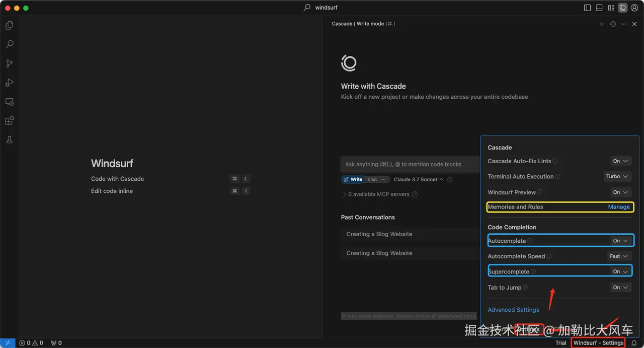
Task: Open the Run and Debug view
Action: (x=9, y=83)
